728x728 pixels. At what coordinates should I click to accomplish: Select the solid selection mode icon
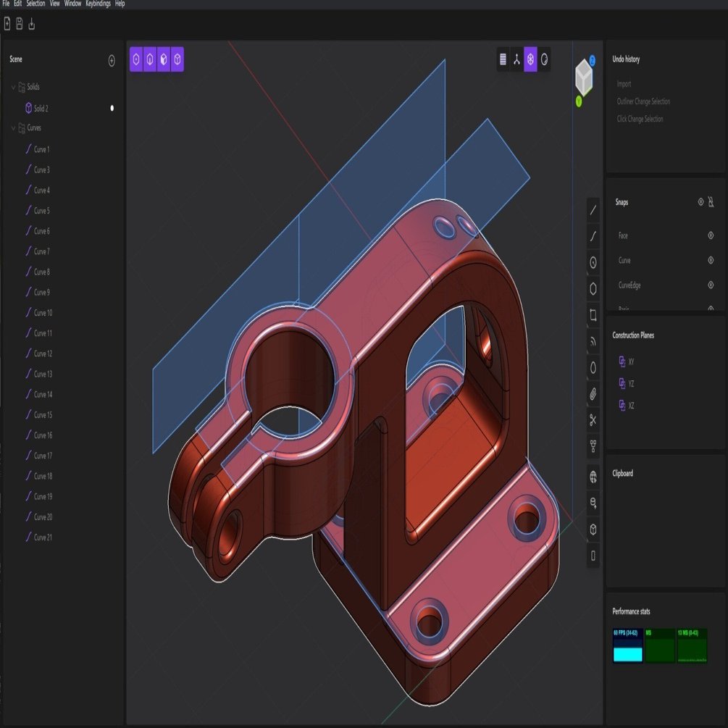click(177, 59)
